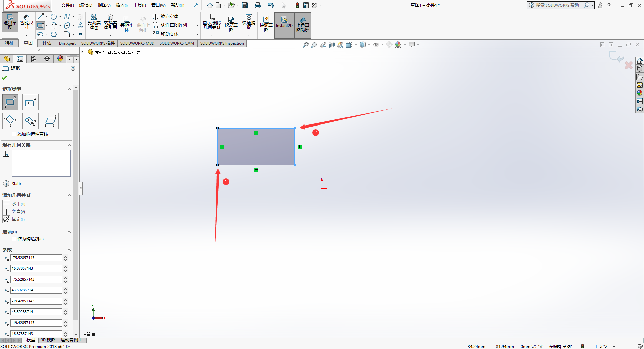Click the Trim Entities (剪裁实体) tool
The image size is (644, 349).
94,22
